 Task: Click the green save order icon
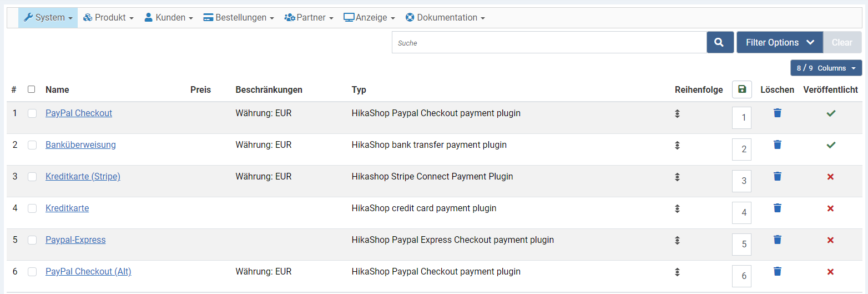(x=742, y=89)
